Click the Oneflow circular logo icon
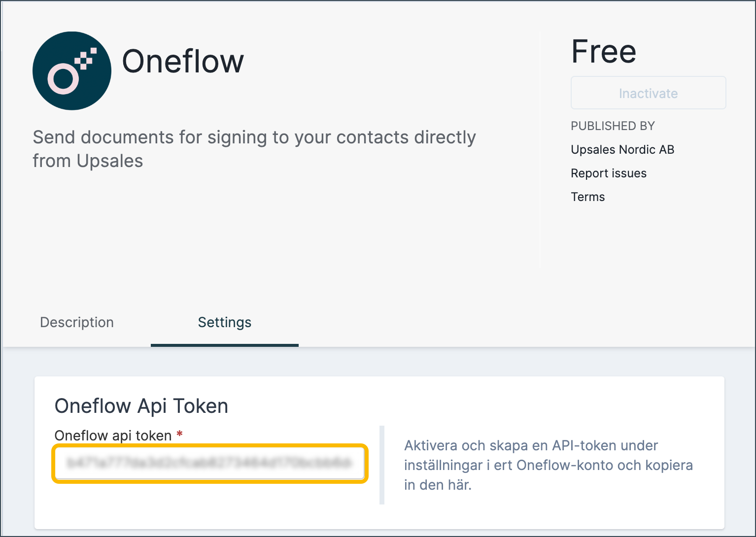Viewport: 756px width, 537px height. pos(71,70)
